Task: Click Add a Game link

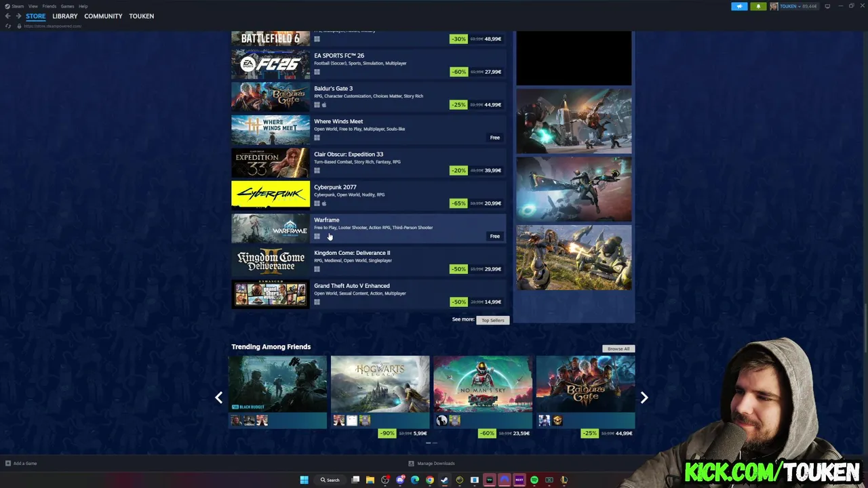Action: 25,464
